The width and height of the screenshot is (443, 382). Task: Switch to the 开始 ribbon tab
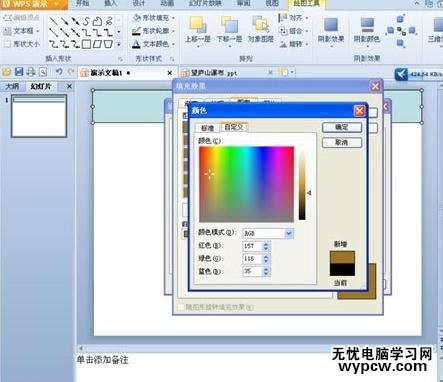83,4
